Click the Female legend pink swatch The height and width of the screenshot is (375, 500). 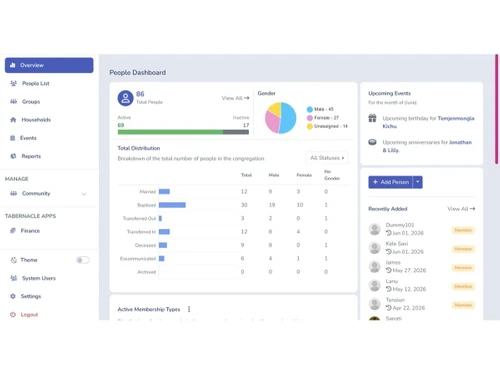click(310, 118)
